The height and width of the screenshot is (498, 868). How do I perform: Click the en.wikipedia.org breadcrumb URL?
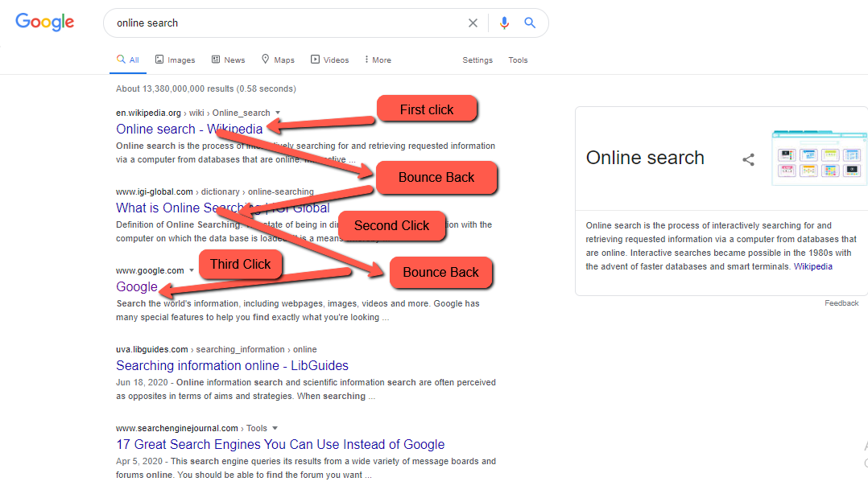(x=193, y=113)
